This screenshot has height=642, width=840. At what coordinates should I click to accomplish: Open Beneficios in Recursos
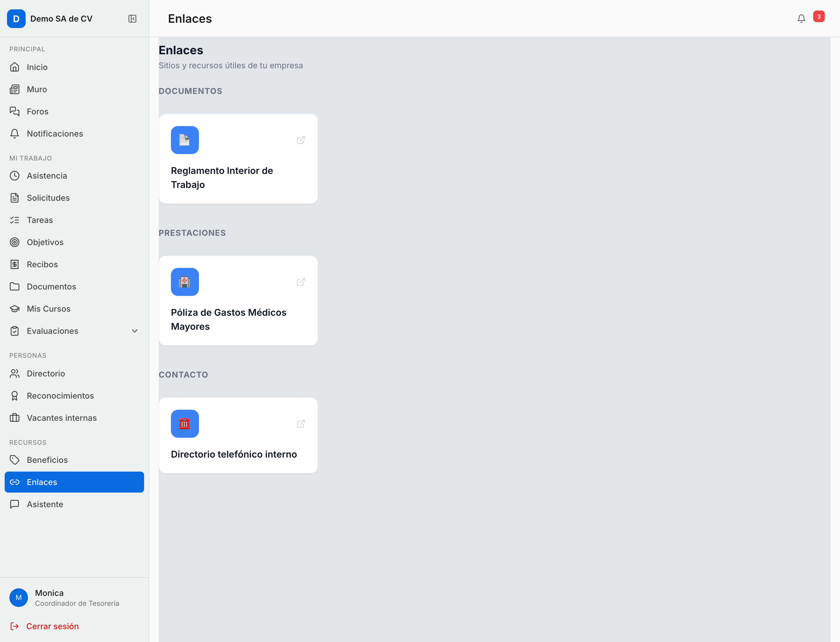click(74, 460)
